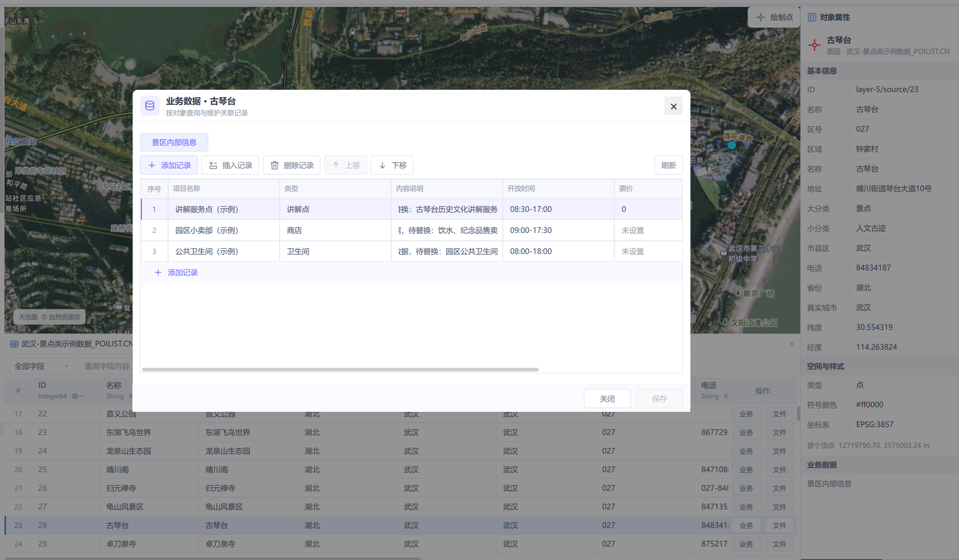This screenshot has width=959, height=560.
Task: Click the red crosshair icon next to 古琴台
Action: pos(814,45)
